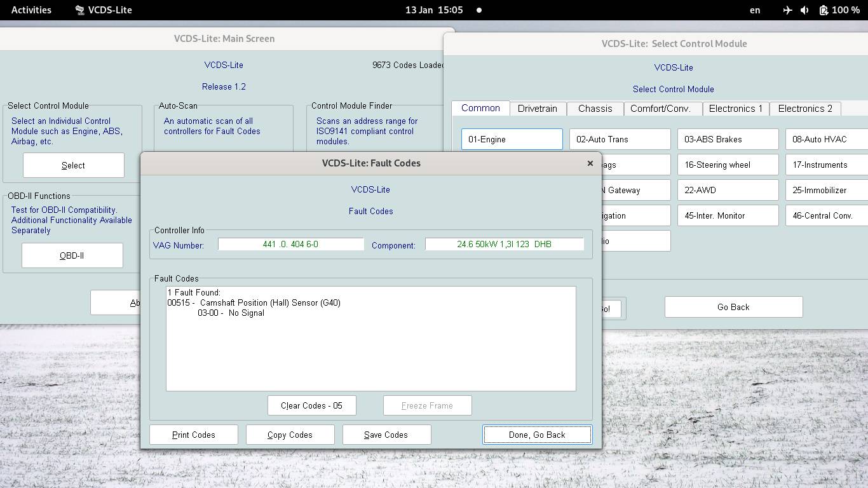Select the 22-AWD module
868x488 pixels.
tap(728, 190)
